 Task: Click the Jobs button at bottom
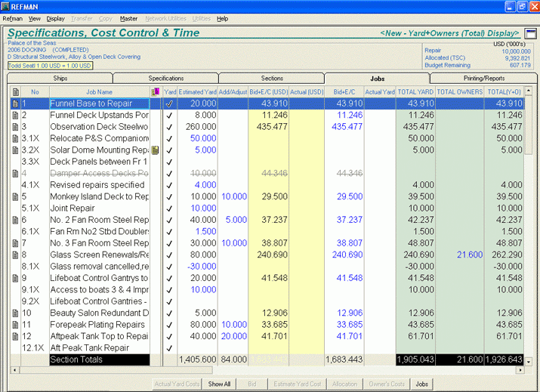pos(421,384)
